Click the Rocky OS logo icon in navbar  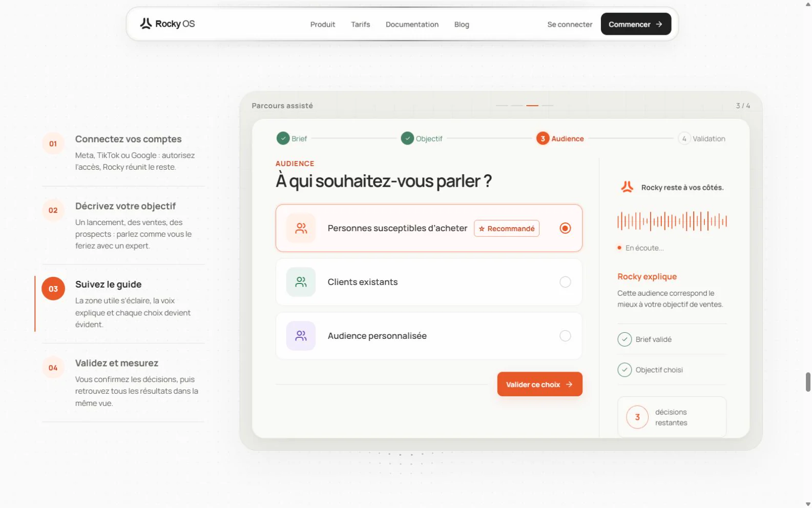coord(146,24)
